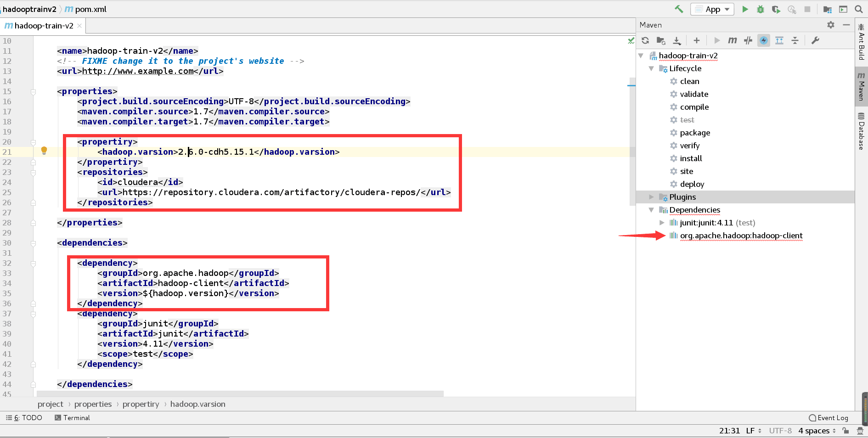The width and height of the screenshot is (868, 438).
Task: Open Maven panel gear options
Action: [831, 25]
